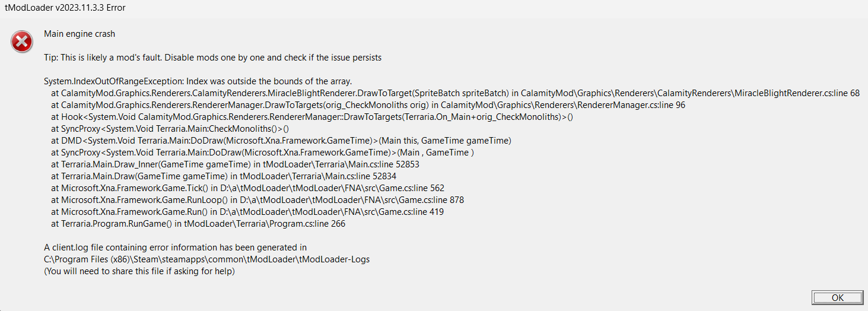Viewport: 868px width, 311px height.
Task: Click the 'You will need to share this file' note
Action: 139,271
